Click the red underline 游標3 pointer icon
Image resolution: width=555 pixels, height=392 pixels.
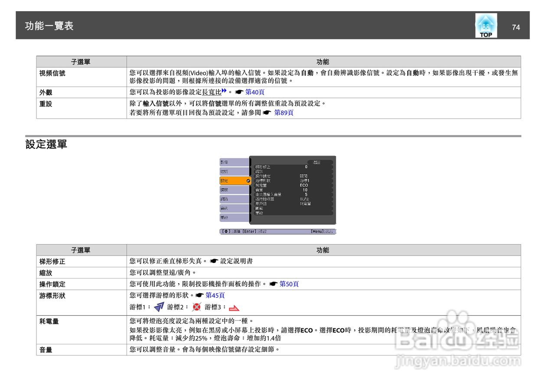coord(234,308)
